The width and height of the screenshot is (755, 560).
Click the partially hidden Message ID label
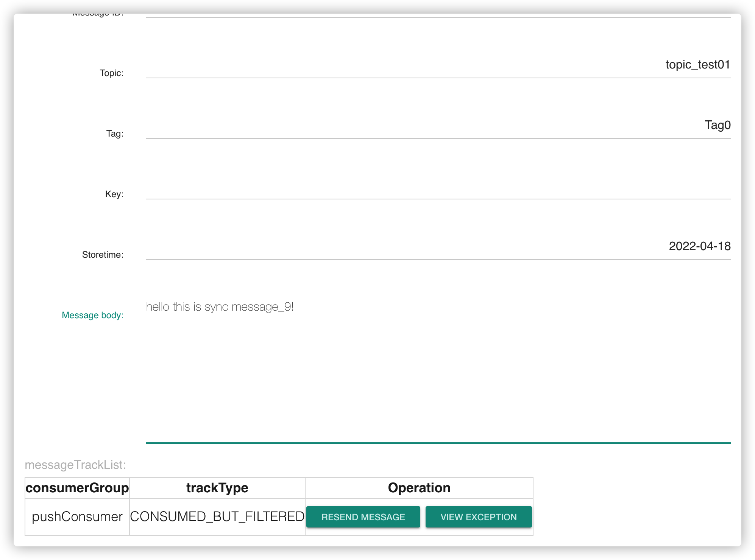click(x=98, y=15)
